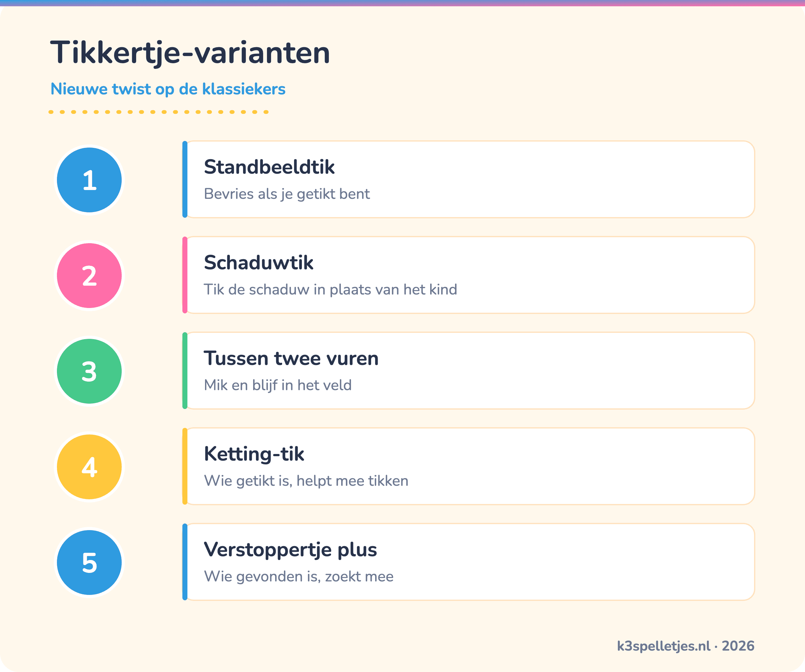Select the Ketting-tik heading

pos(254,455)
